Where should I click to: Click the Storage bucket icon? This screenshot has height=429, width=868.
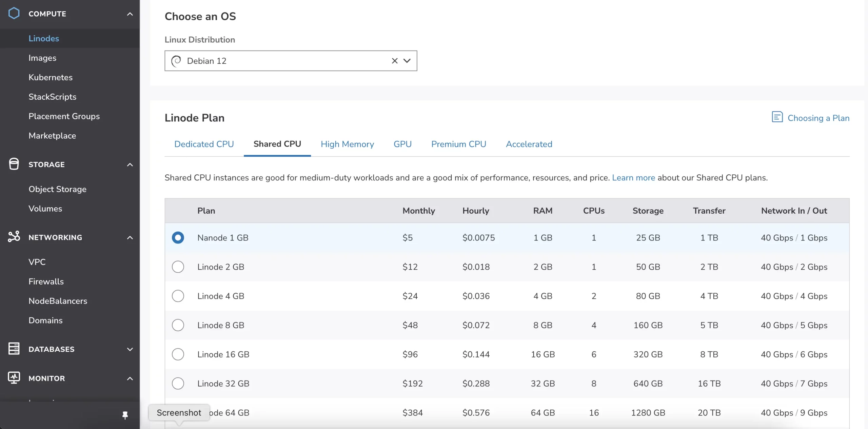14,164
